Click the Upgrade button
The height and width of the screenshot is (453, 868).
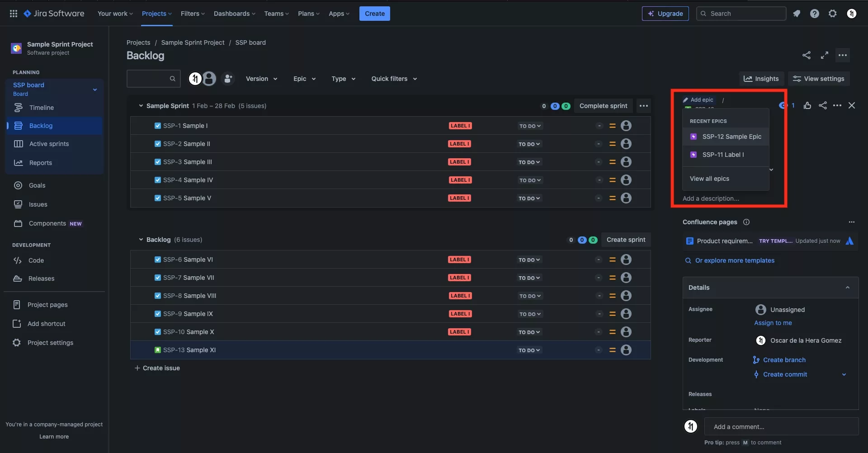(665, 14)
